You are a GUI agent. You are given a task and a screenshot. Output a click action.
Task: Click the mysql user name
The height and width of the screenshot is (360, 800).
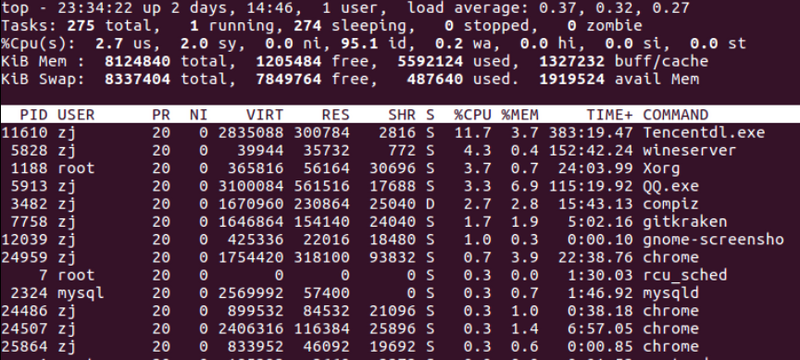80,293
